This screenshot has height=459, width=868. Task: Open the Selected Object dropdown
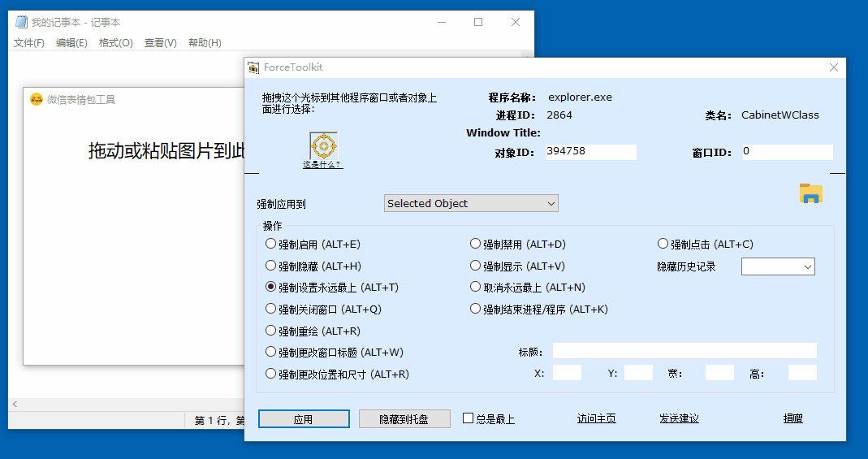pos(471,203)
